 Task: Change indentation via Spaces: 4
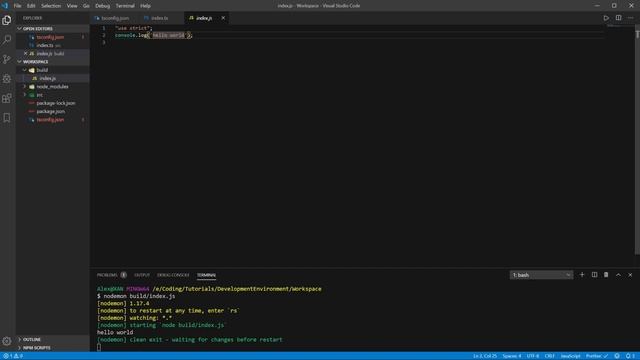[511, 356]
